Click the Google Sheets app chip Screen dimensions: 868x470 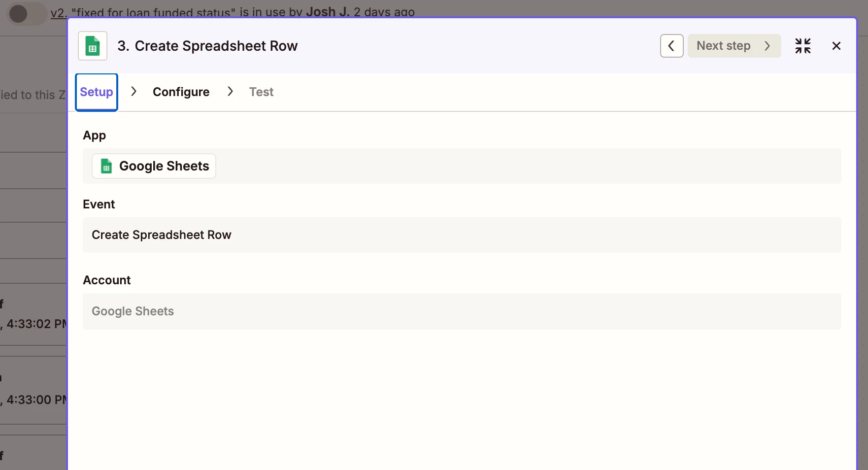pos(154,166)
